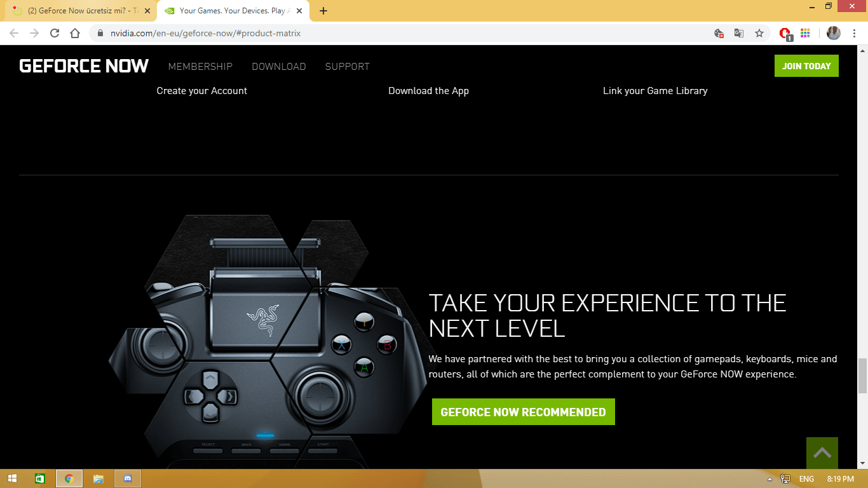The image size is (868, 488).
Task: Open the Translate this page icon
Action: click(x=739, y=33)
